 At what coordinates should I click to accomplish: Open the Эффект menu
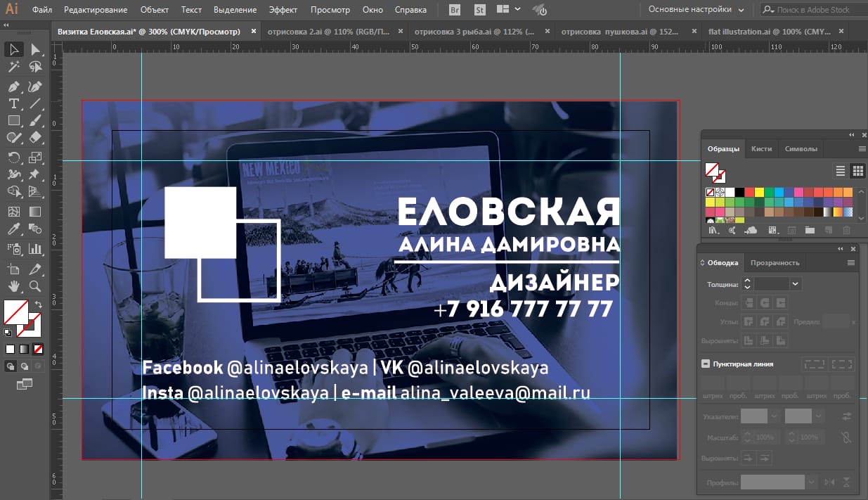(x=283, y=10)
